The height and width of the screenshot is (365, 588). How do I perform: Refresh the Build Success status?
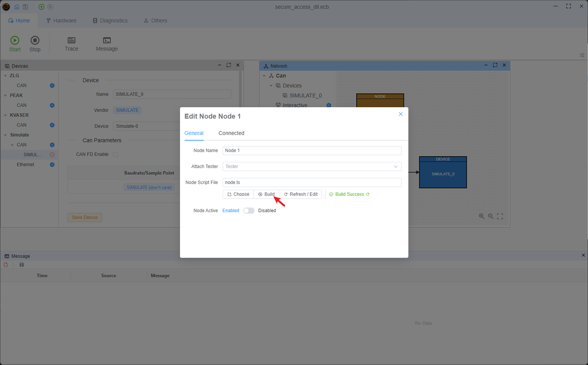pos(368,194)
